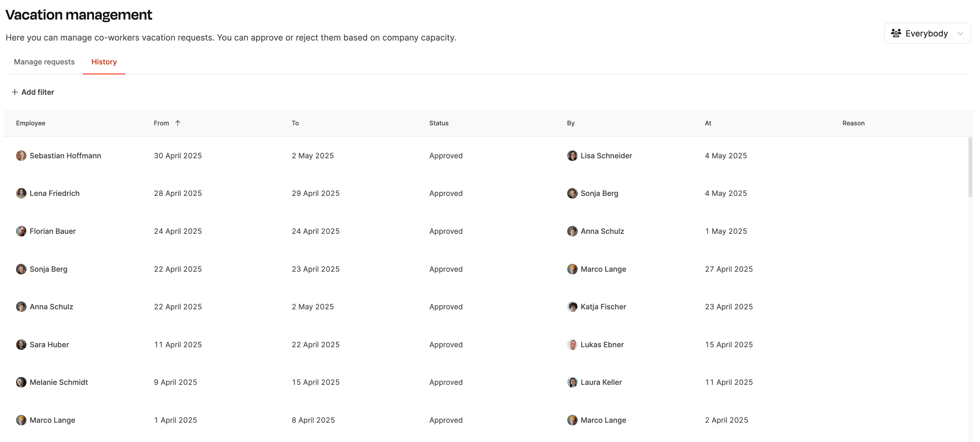Screen dimensions: 980x442
Task: Click Sonja Berg's avatar in By column
Action: (572, 193)
